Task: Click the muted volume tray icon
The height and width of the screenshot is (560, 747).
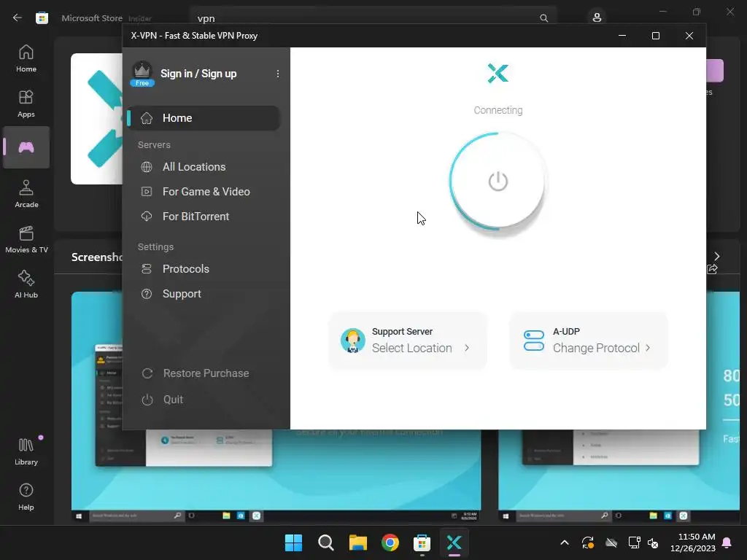Action: click(653, 542)
